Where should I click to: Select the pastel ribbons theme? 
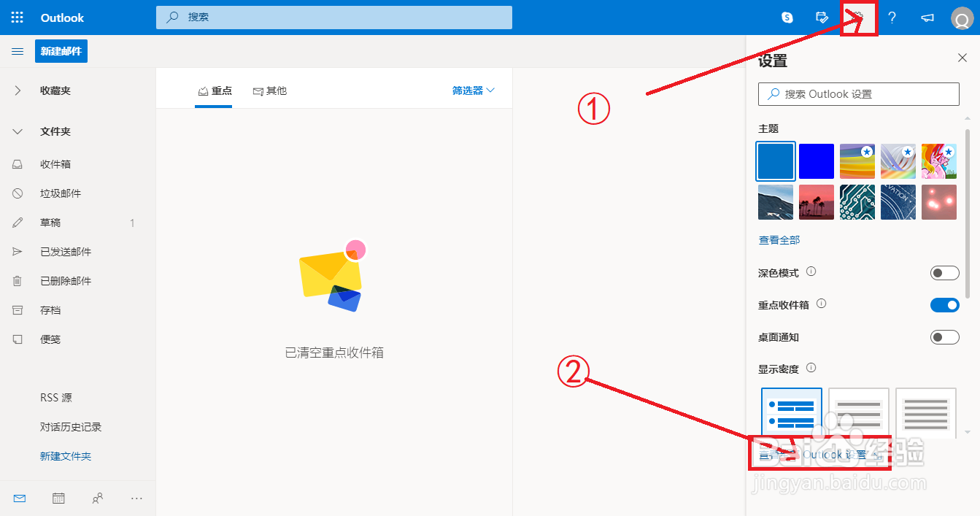coord(898,161)
